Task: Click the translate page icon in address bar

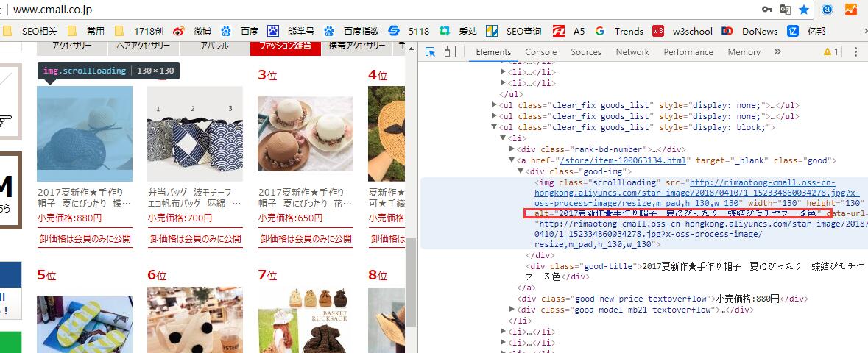Action: tap(785, 10)
